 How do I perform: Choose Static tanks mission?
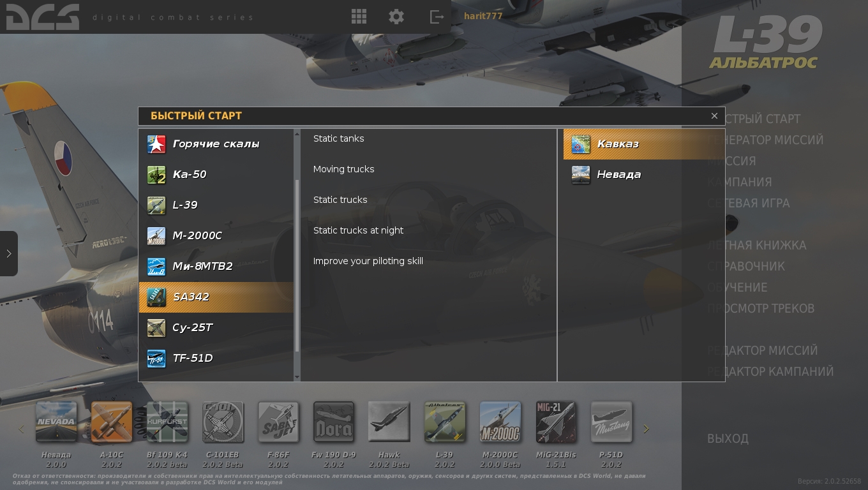[339, 138]
